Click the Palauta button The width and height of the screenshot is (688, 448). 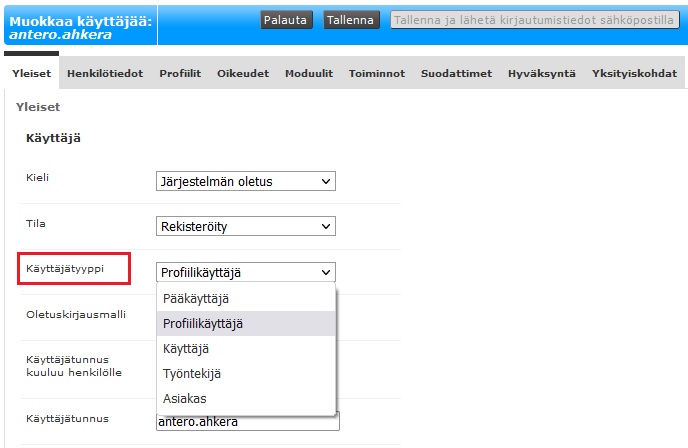click(287, 20)
